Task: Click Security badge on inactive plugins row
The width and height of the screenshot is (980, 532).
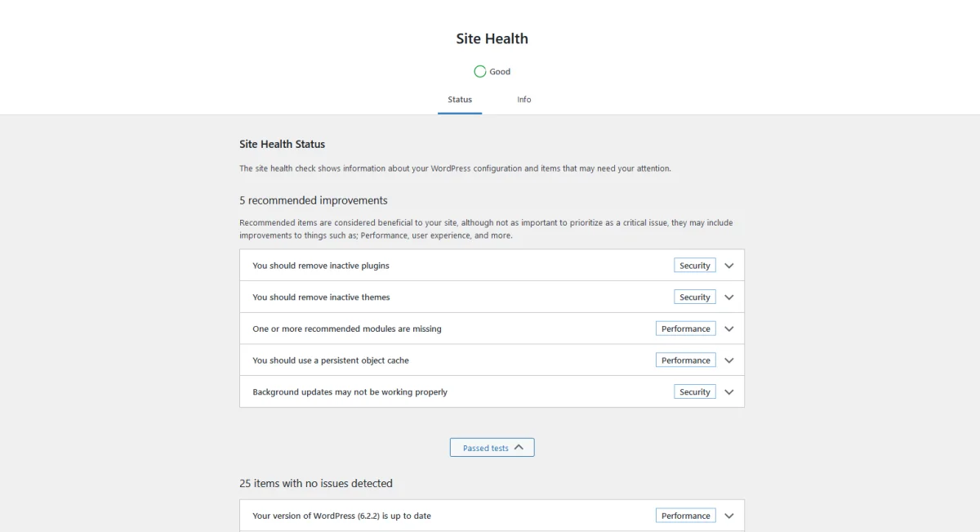Action: click(x=695, y=266)
